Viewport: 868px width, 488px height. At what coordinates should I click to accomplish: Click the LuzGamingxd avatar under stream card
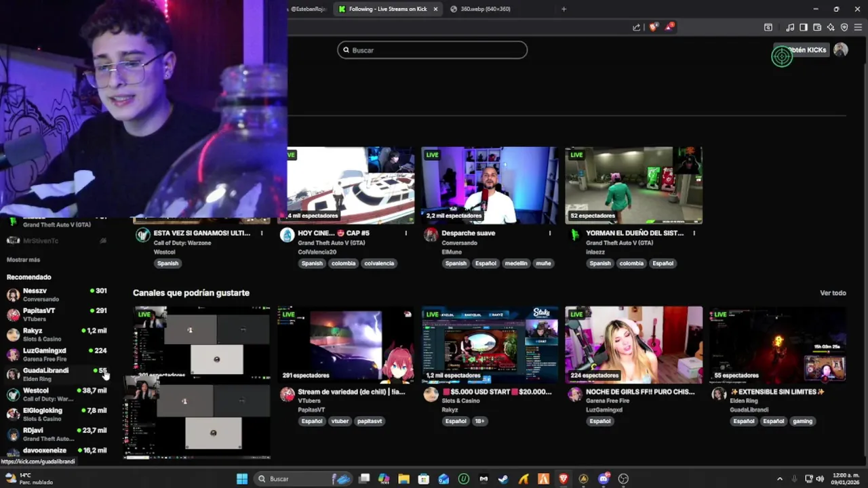coord(575,394)
